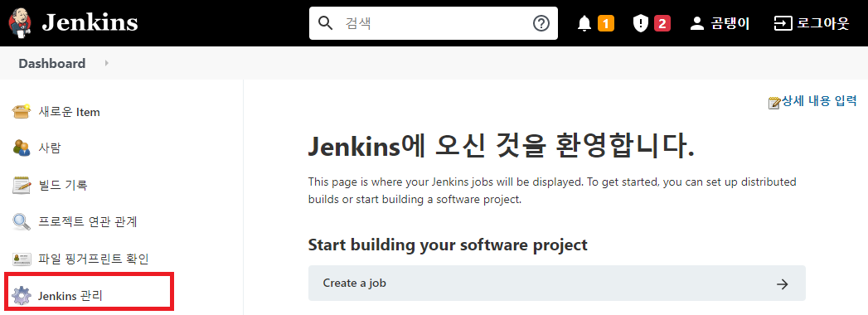
Task: Click the 파일 핑거프린트 확인 card icon
Action: coord(21,259)
